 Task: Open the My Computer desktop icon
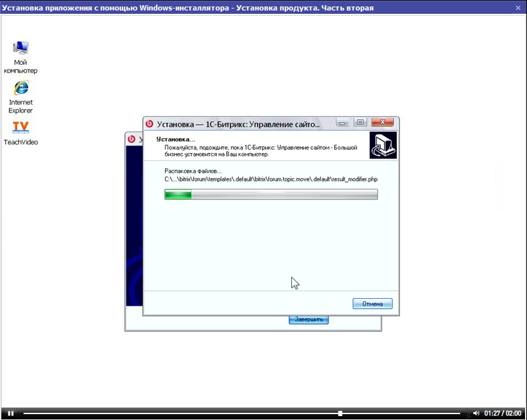pos(20,56)
